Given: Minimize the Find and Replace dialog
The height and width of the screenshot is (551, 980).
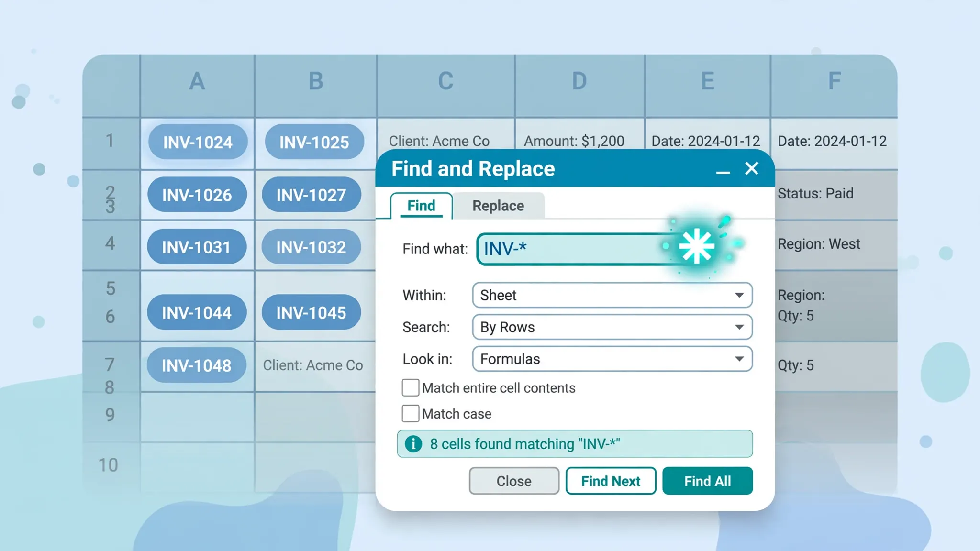Looking at the screenshot, I should (723, 171).
